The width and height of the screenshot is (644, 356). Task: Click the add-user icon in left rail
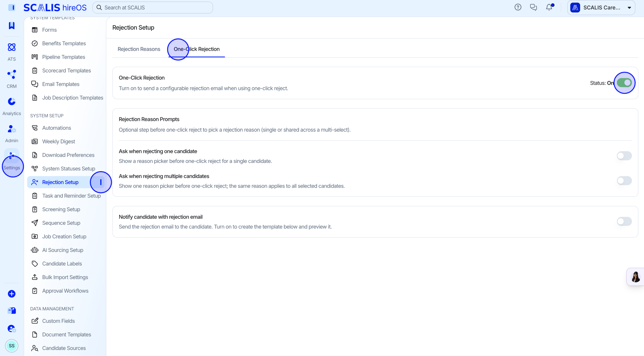tap(12, 328)
